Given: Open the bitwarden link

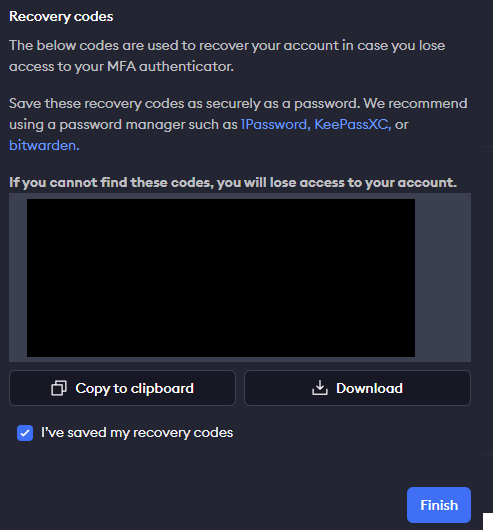Looking at the screenshot, I should pyautogui.click(x=42, y=145).
